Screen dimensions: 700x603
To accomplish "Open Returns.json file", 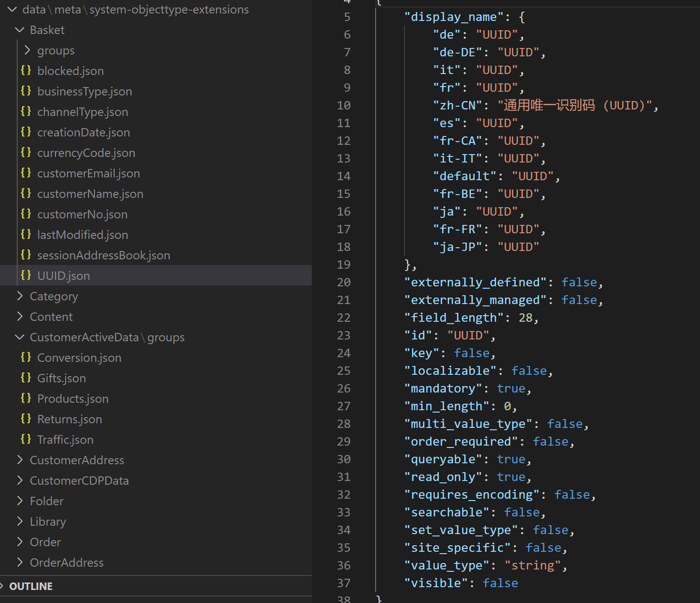I will [70, 419].
